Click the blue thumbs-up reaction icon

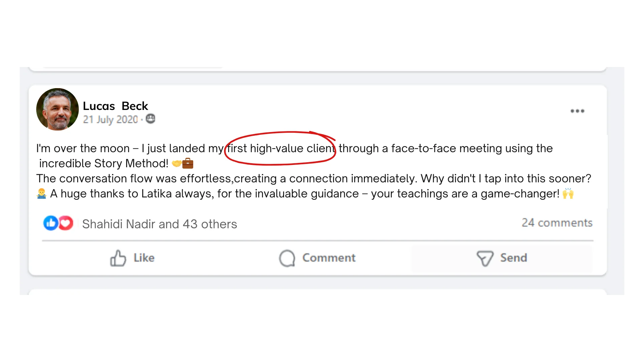pos(51,223)
